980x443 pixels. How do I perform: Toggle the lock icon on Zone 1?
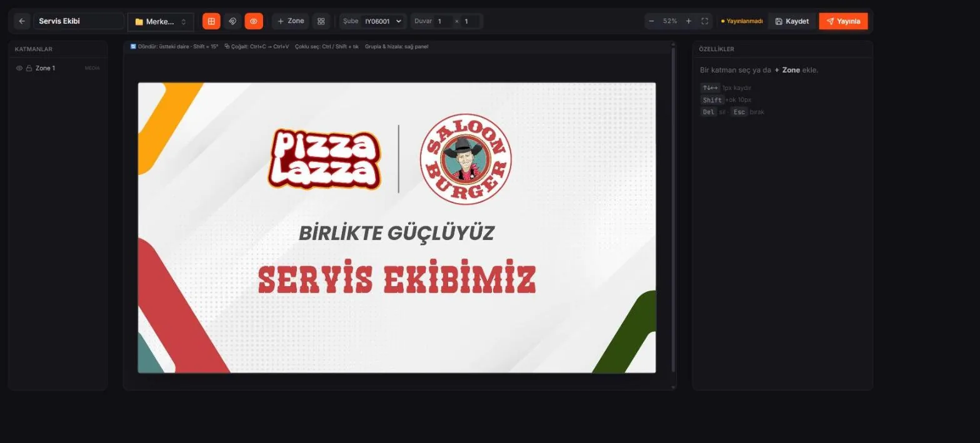click(x=29, y=68)
